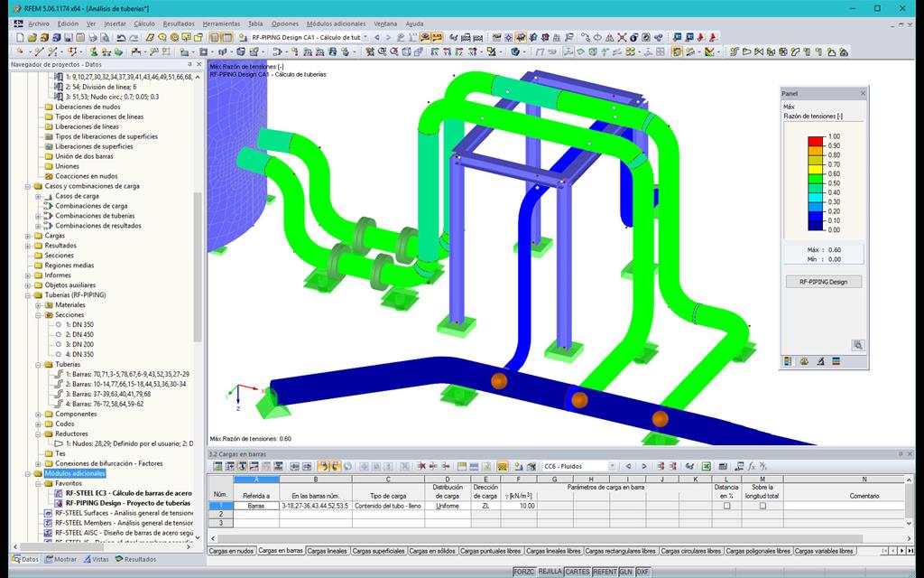The height and width of the screenshot is (578, 924).
Task: Click the delete red X toolbar icon
Action: (623, 38)
